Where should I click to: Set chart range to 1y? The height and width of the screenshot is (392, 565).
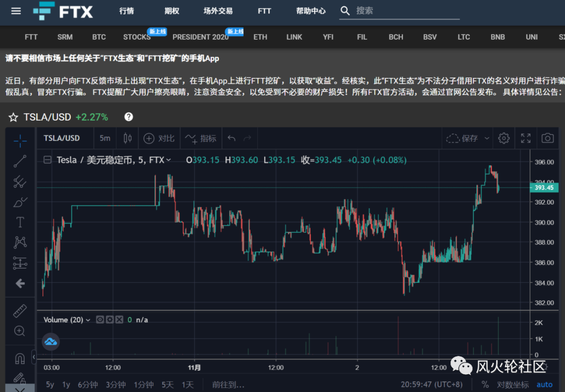point(66,385)
